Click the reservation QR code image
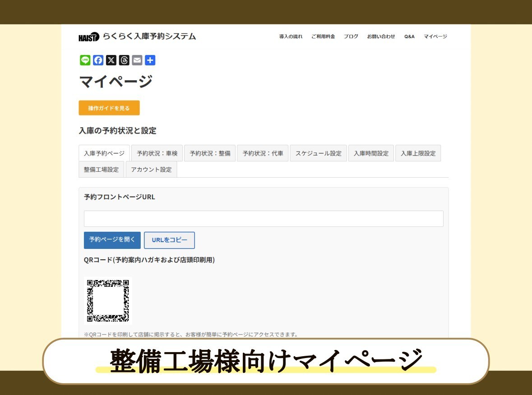 tap(108, 301)
